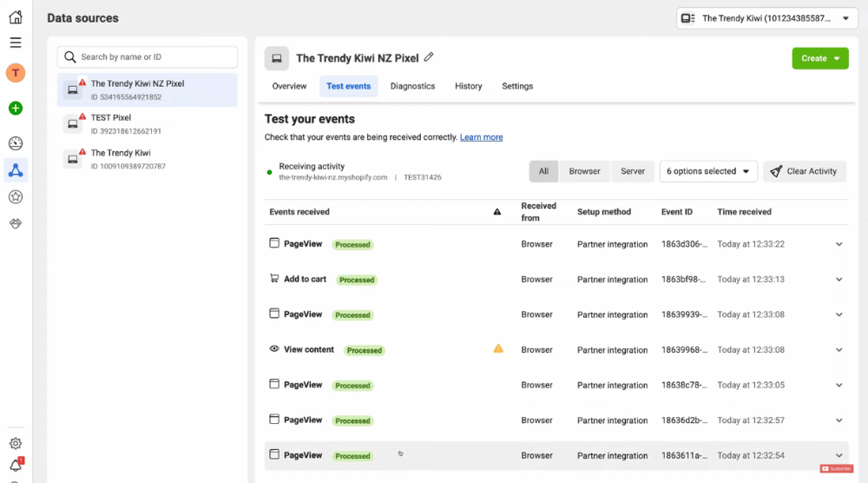The width and height of the screenshot is (868, 483).
Task: Select the TEST Pixel data source
Action: (148, 124)
